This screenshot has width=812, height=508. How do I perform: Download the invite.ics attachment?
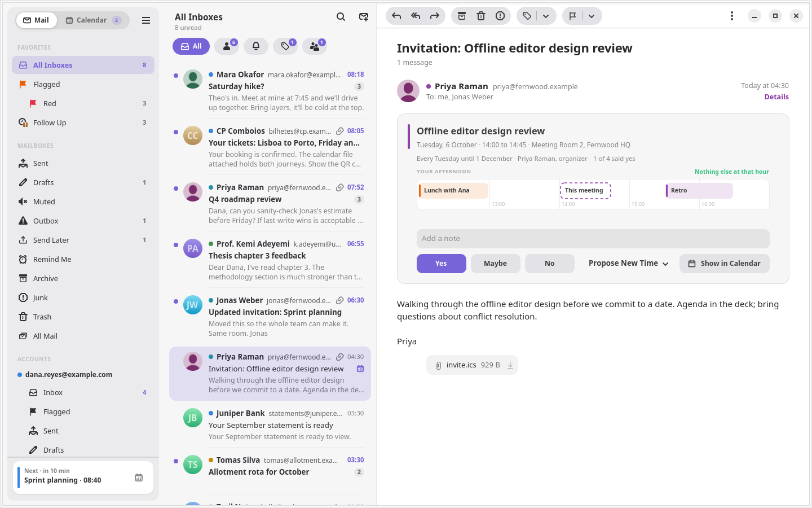510,365
